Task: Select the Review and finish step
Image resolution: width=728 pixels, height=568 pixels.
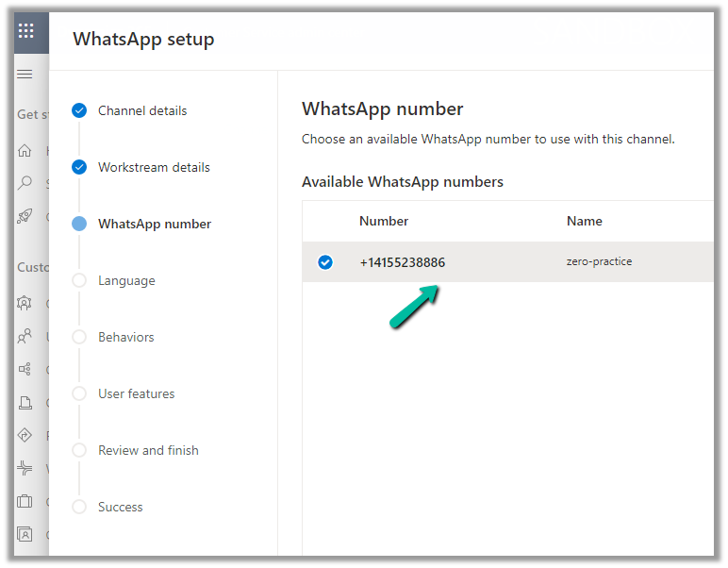Action: coord(148,450)
